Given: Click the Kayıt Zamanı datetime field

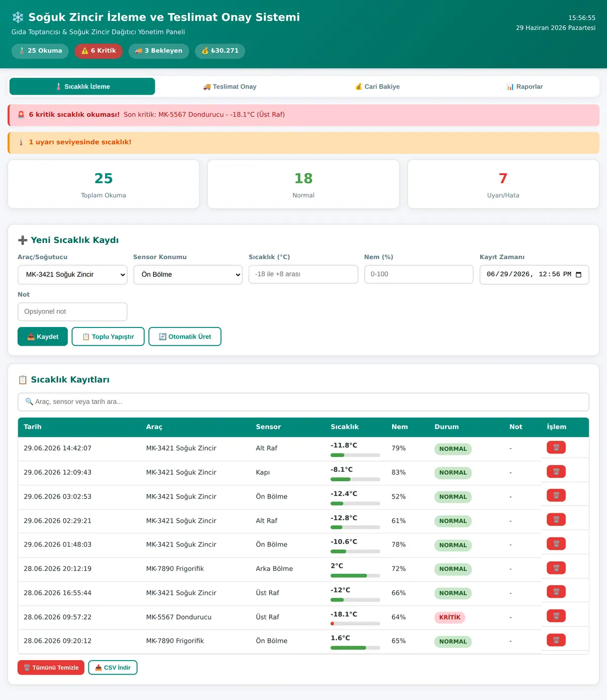Looking at the screenshot, I should click(534, 274).
